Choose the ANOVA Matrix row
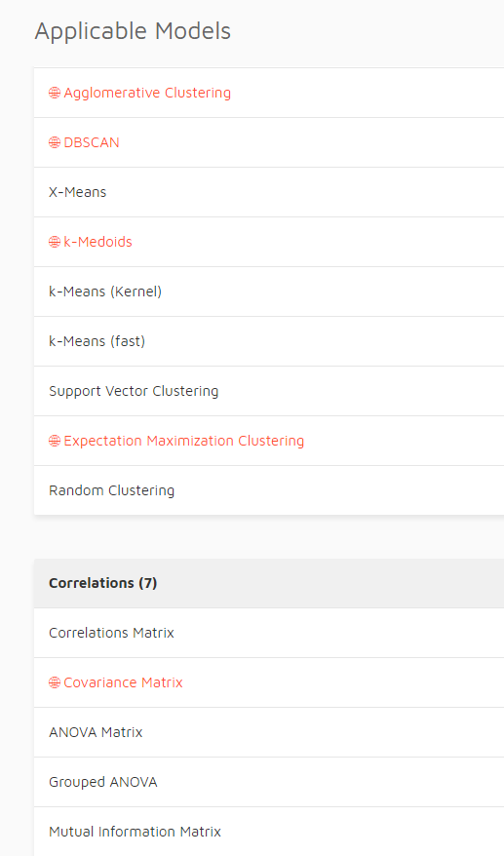 tap(269, 732)
